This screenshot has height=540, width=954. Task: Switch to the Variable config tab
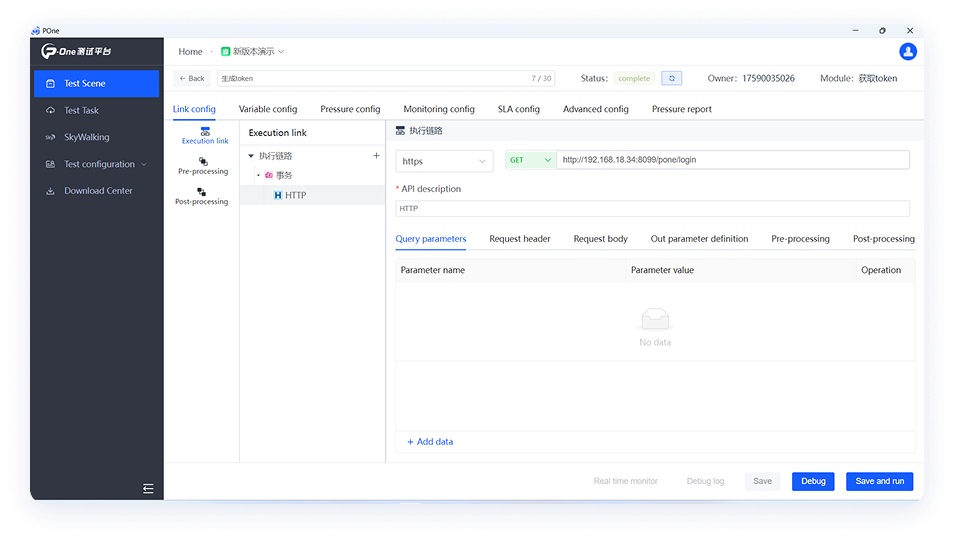268,109
